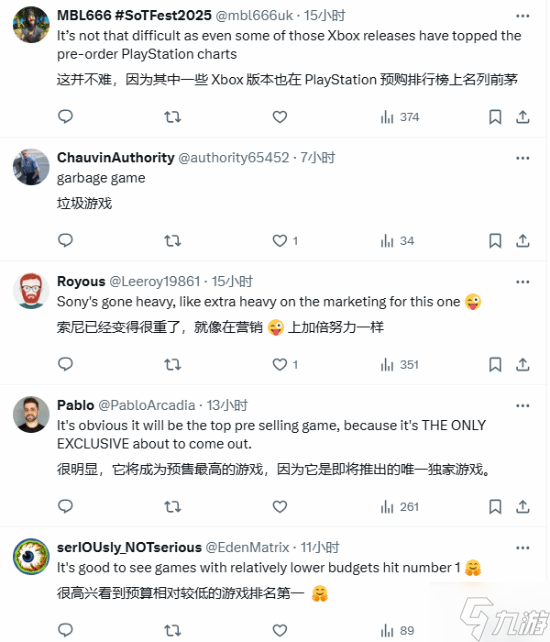Like Royous's tweet about Sony marketing
550x642 pixels.
point(280,364)
